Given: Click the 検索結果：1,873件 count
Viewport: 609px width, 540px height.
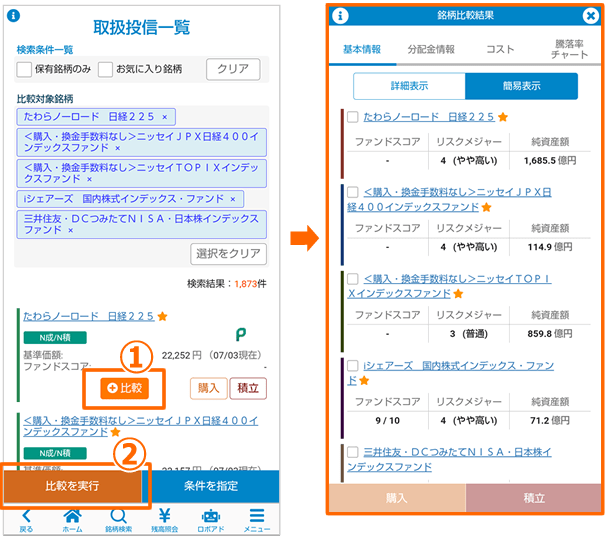Looking at the screenshot, I should 227,284.
